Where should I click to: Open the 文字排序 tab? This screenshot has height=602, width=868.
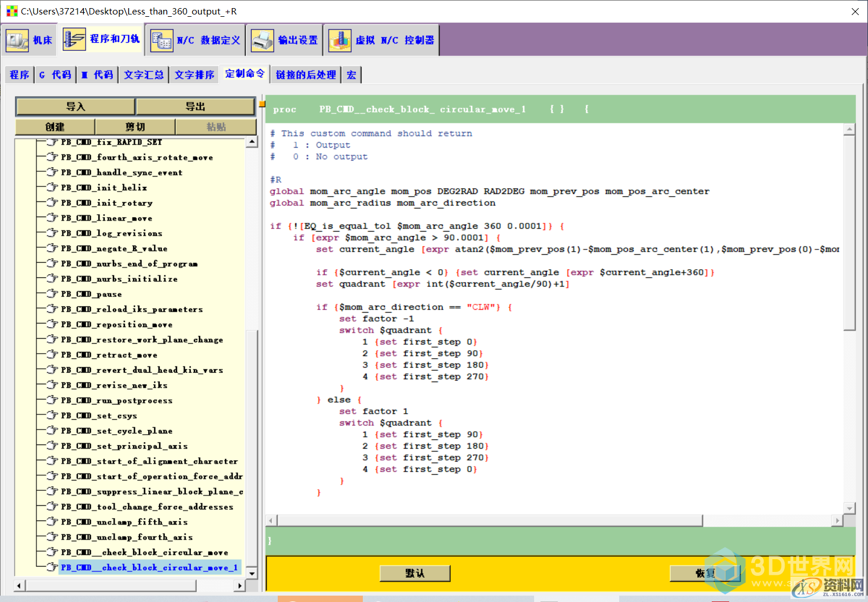point(194,75)
